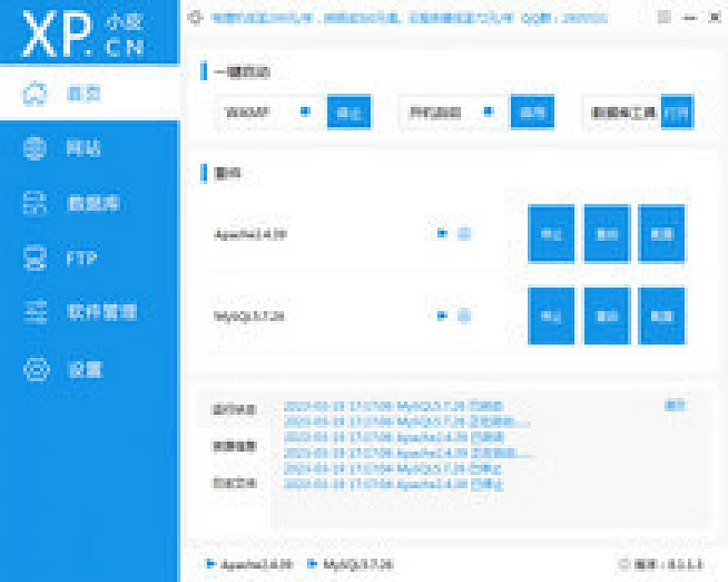Click the 网站 globe icon in sidebar

click(x=35, y=148)
